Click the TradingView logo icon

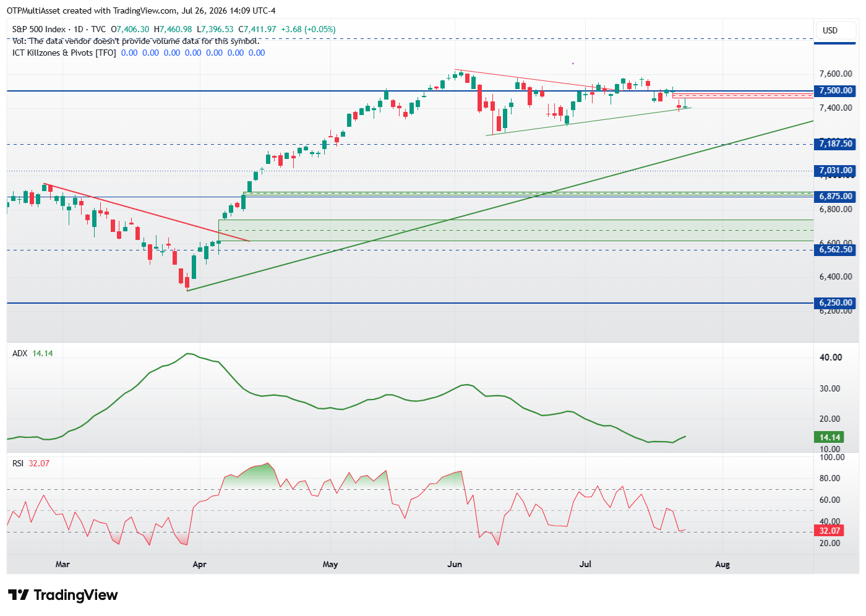point(19,595)
